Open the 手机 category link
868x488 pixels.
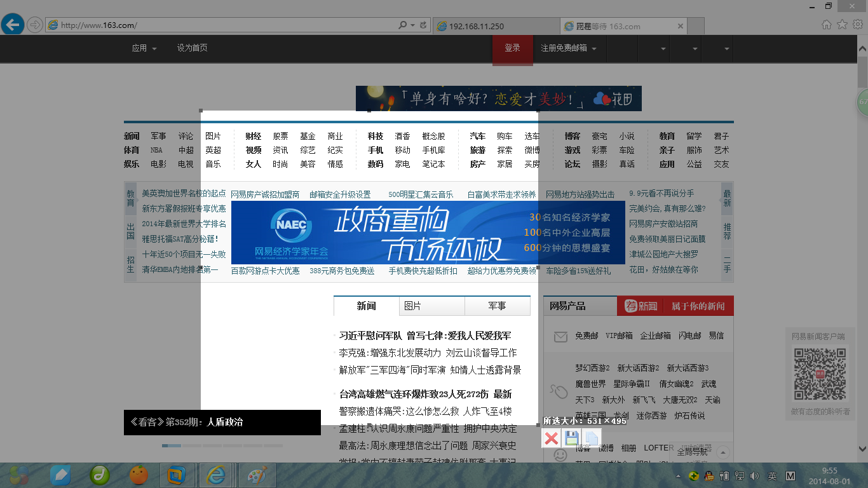[x=376, y=151]
